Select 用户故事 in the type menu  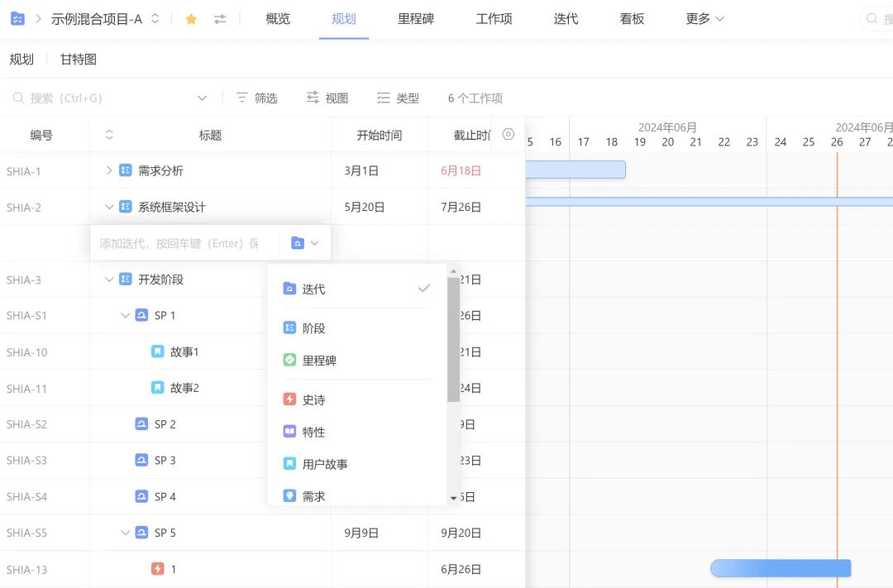(x=356, y=464)
